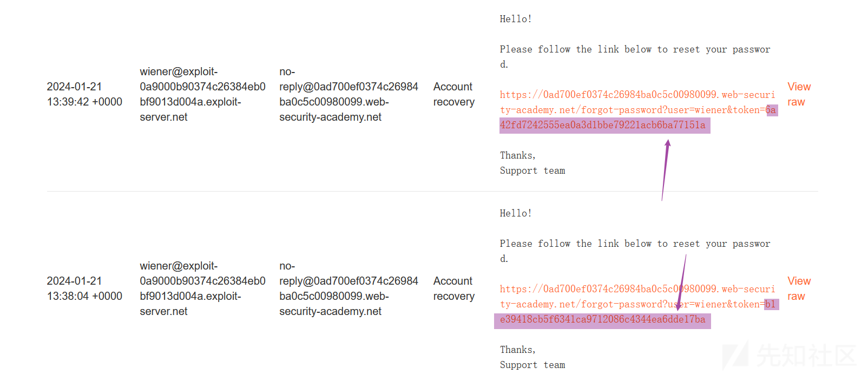Viewport: 868px width, 374px height.
Task: Click the Support team signature in lower email
Action: [532, 365]
